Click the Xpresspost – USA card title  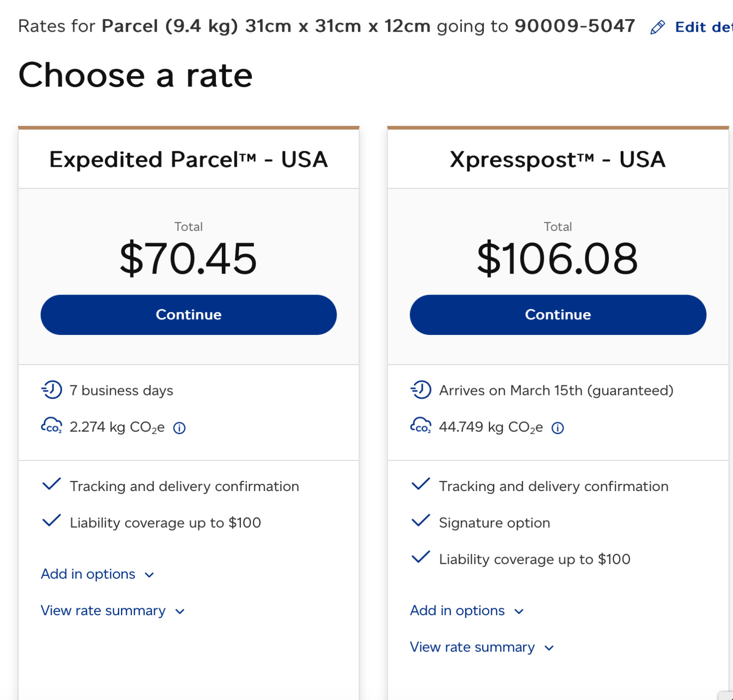point(558,159)
